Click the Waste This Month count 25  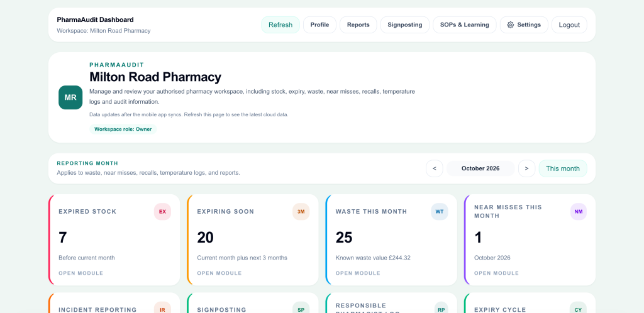click(344, 238)
